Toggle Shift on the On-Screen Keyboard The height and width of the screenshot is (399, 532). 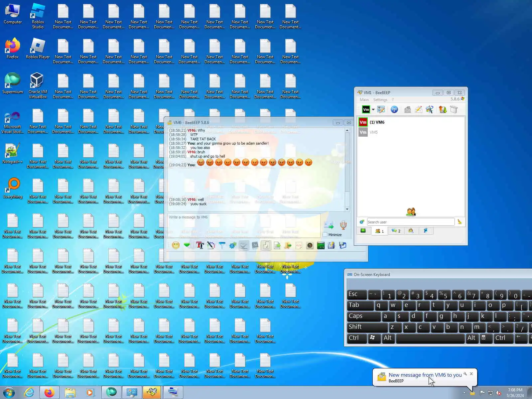[367, 327]
